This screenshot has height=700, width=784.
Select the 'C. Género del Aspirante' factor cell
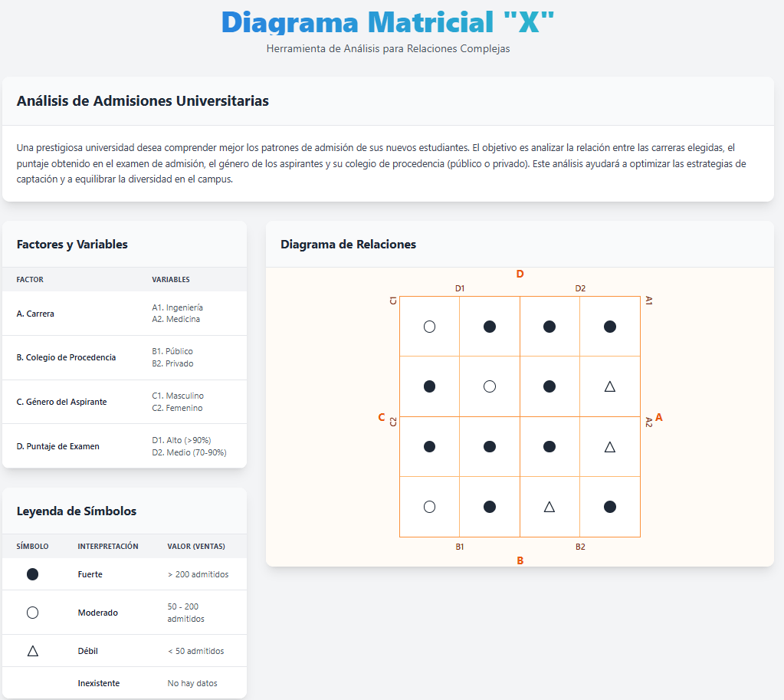click(61, 402)
